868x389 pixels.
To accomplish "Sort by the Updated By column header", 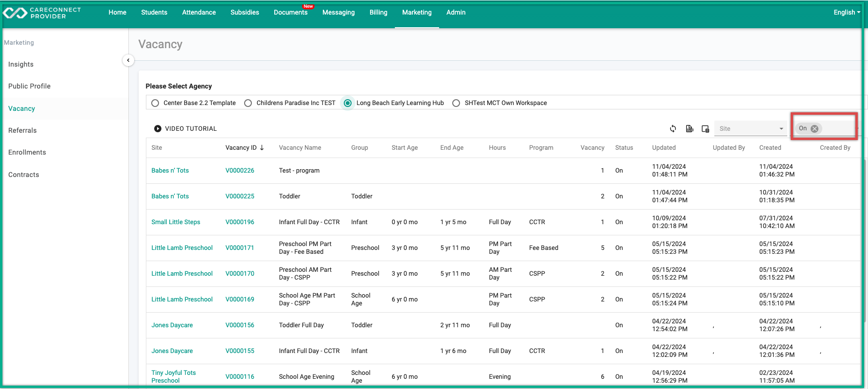I will 728,148.
